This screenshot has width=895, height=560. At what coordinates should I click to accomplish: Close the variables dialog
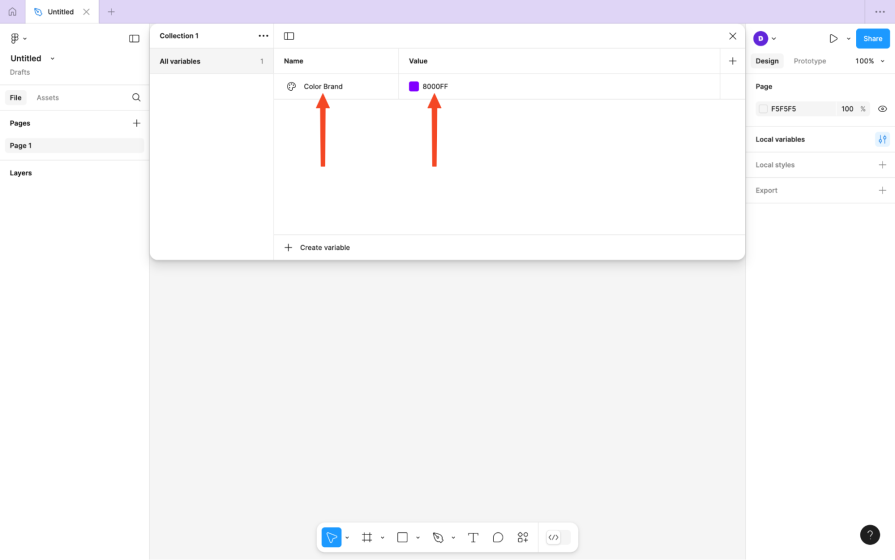(732, 36)
